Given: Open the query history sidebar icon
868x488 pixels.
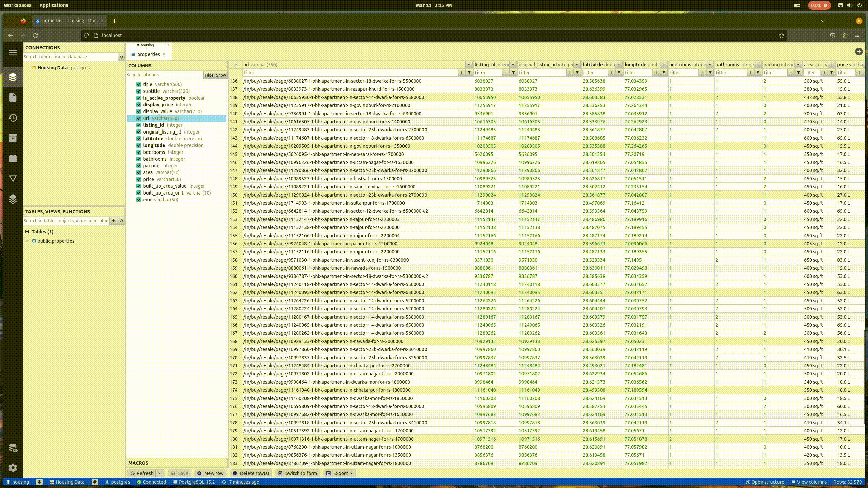Looking at the screenshot, I should click(13, 118).
